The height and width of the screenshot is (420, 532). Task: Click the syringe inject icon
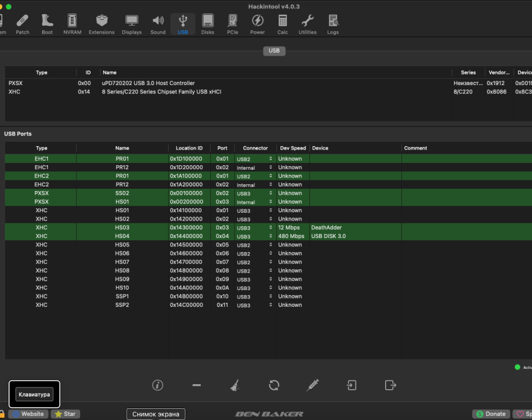coord(312,385)
